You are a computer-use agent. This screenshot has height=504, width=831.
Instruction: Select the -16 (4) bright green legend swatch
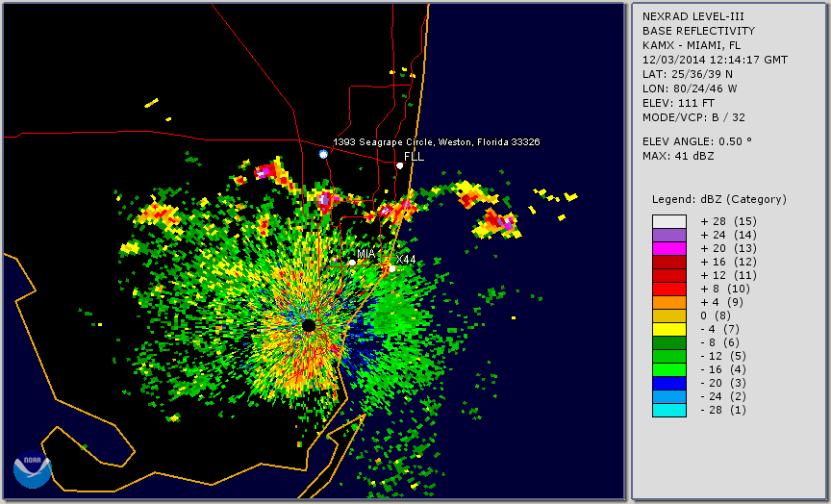coord(669,370)
